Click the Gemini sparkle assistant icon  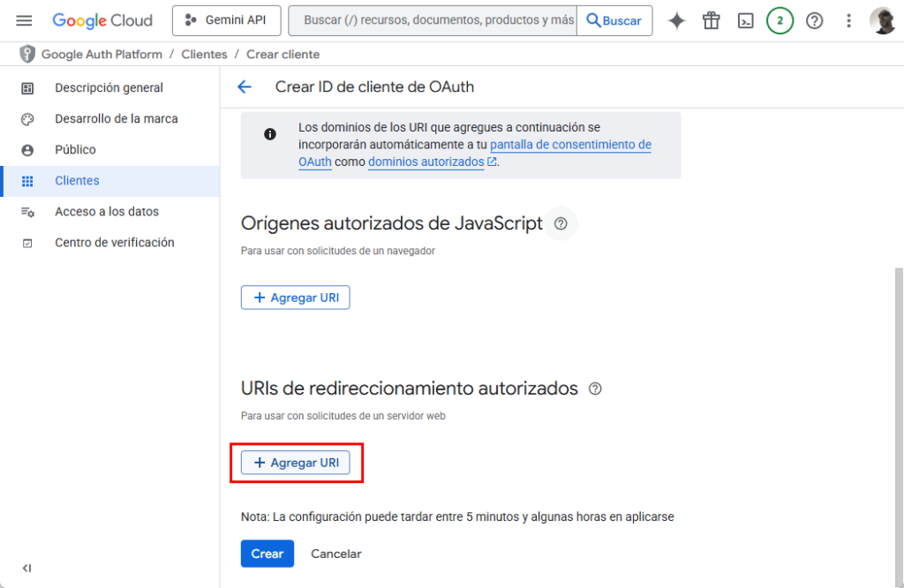point(676,20)
